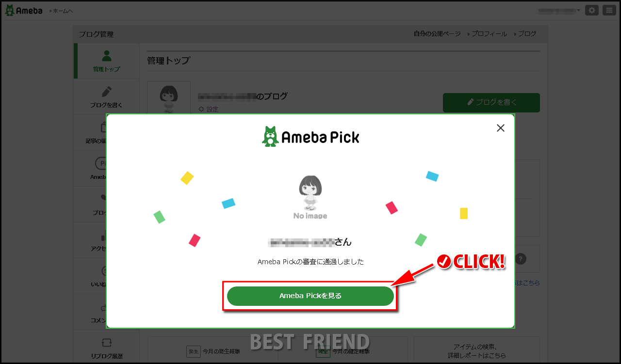
Task: Expand the blurred account name dropdown
Action: point(559,10)
